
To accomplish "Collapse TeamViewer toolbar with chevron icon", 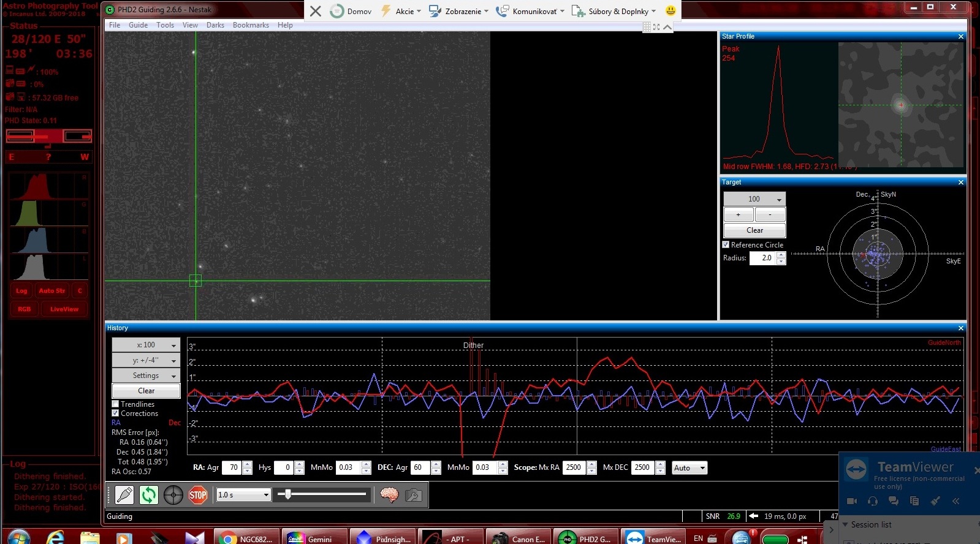I will [x=667, y=27].
